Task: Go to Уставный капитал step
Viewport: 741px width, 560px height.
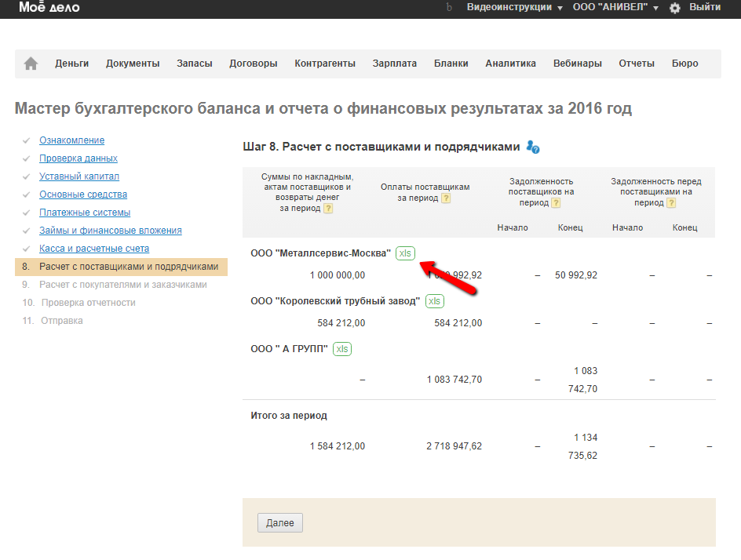Action: click(79, 176)
